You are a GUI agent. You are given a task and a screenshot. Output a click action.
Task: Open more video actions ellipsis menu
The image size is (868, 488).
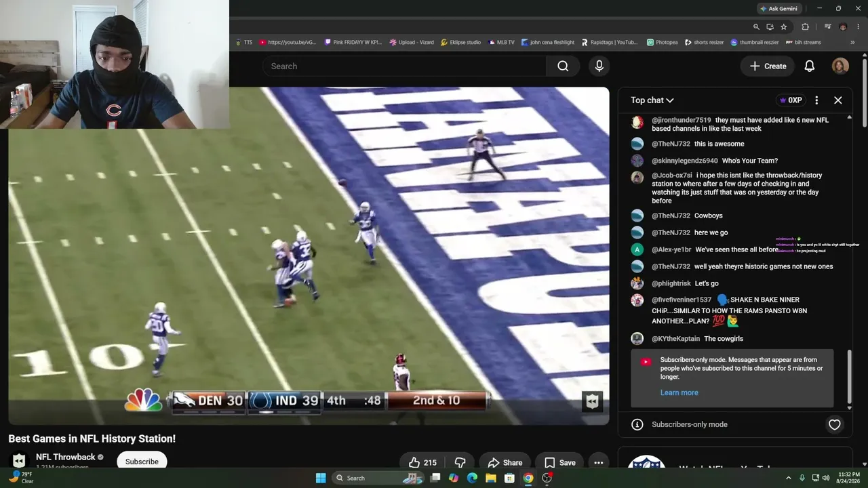(x=599, y=463)
